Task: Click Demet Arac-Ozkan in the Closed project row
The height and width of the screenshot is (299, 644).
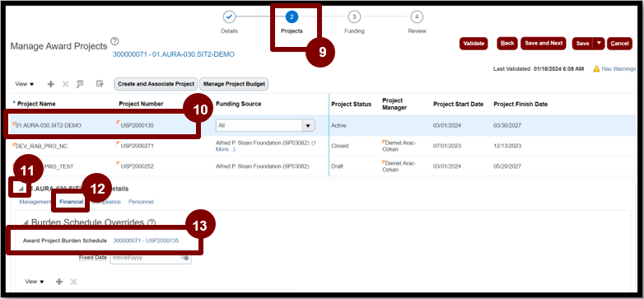Action: pyautogui.click(x=399, y=146)
